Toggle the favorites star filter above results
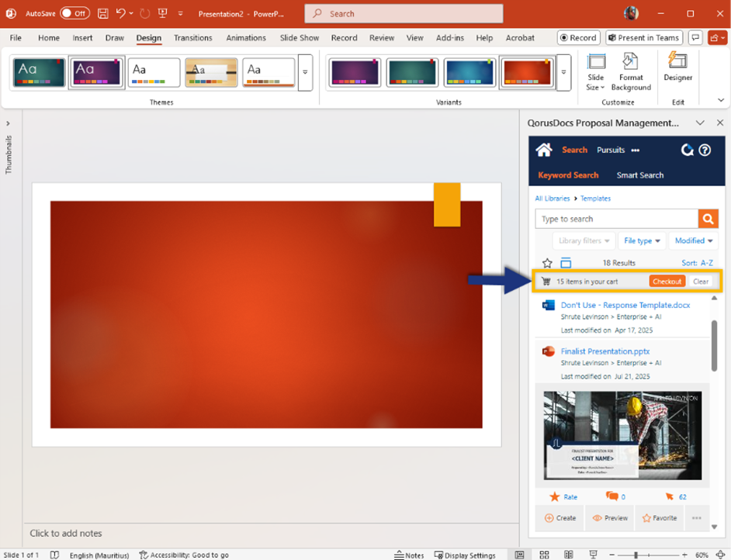This screenshot has width=731, height=560. (547, 263)
